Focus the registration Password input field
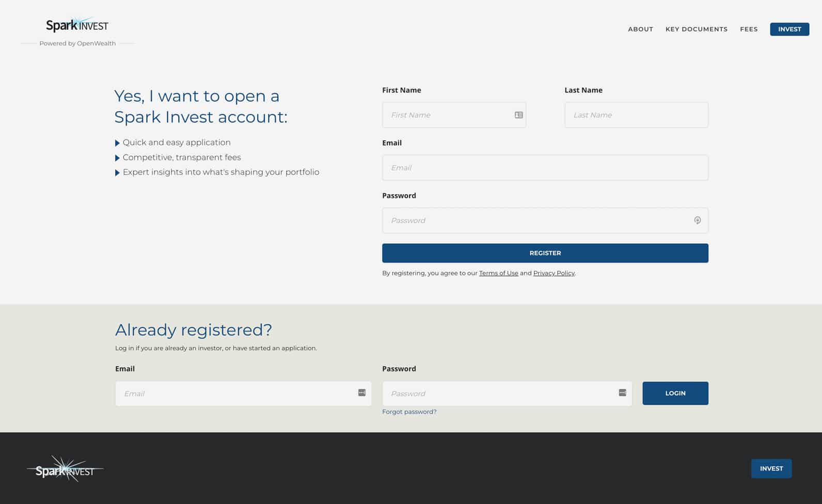This screenshot has width=822, height=504. [x=545, y=220]
